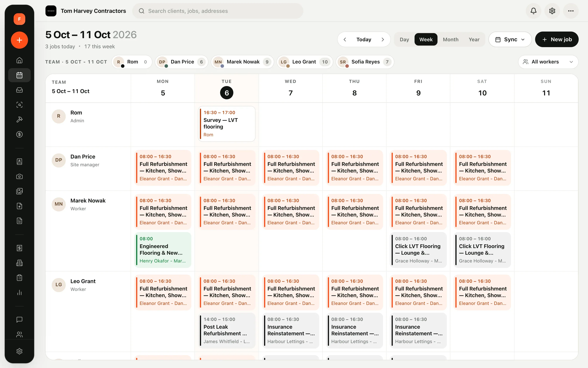Open Engineered Flooring job on Monday
588x368 pixels.
pos(163,250)
